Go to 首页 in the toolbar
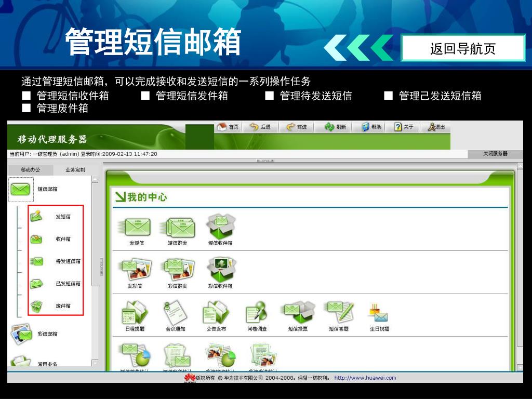 (228, 127)
